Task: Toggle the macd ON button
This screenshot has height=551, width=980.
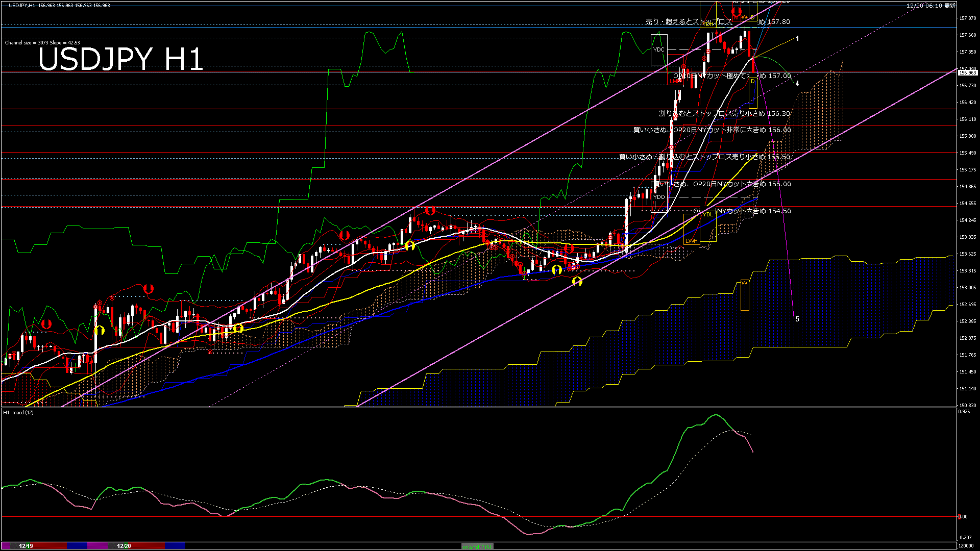Action: pyautogui.click(x=477, y=546)
